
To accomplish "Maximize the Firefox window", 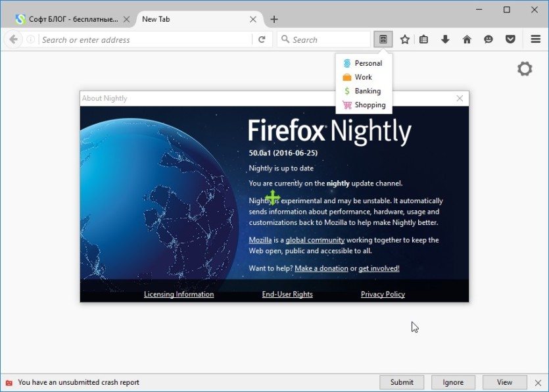I will click(x=507, y=9).
